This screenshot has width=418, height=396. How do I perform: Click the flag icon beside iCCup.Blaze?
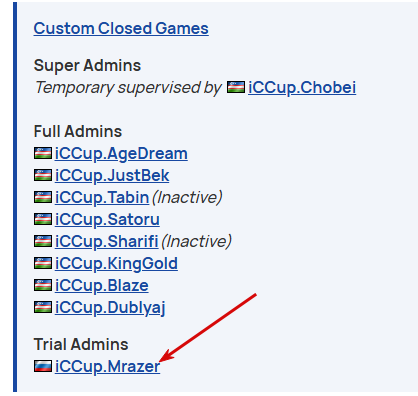pos(43,285)
